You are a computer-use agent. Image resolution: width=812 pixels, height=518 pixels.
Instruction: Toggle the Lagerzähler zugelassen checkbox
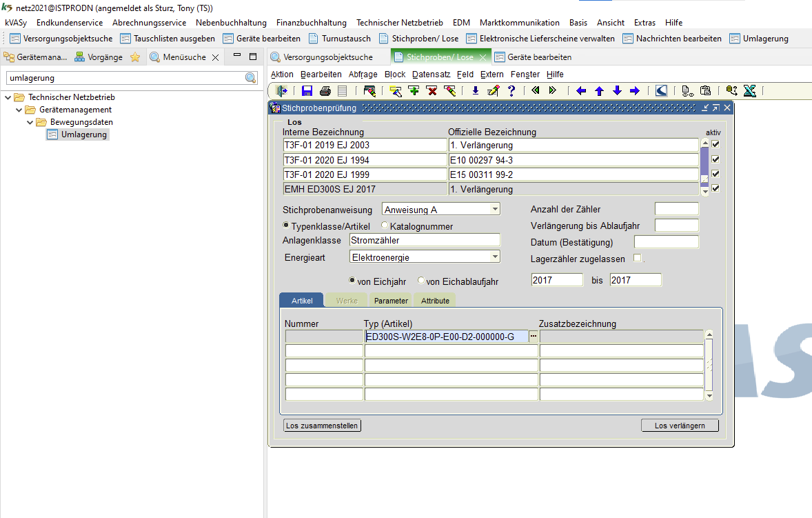[x=637, y=259]
